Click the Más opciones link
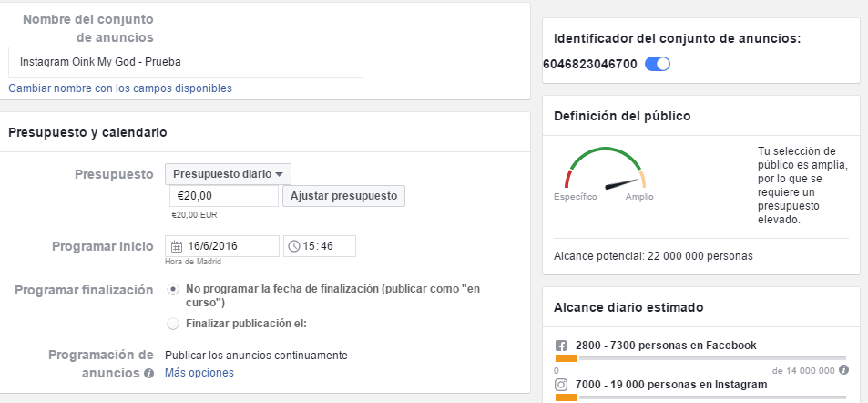 tap(199, 373)
